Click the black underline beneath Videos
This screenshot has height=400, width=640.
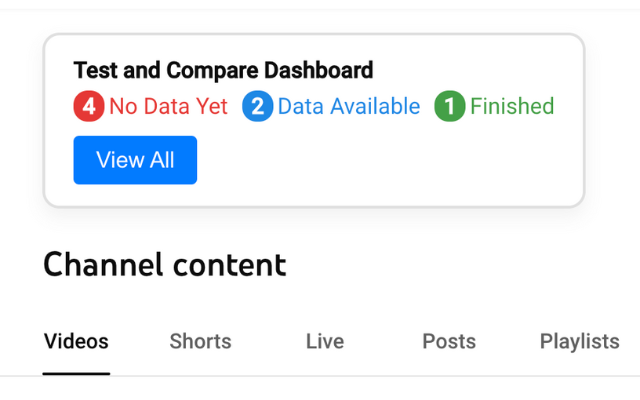pyautogui.click(x=76, y=373)
